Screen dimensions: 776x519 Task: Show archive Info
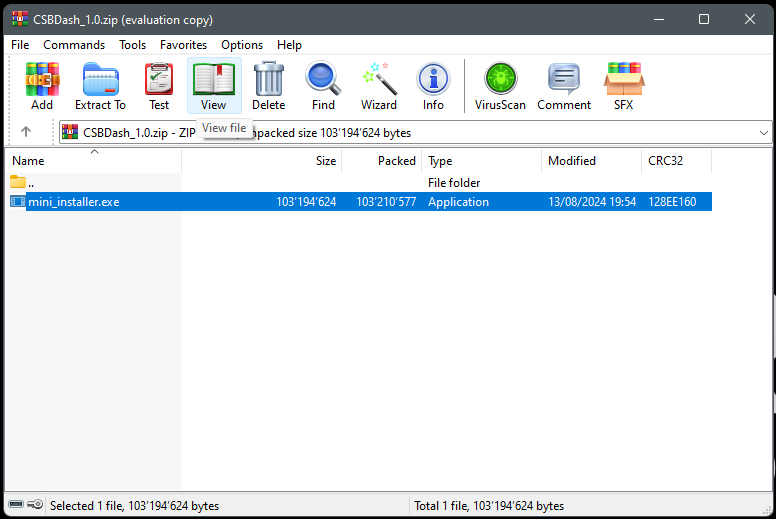click(x=433, y=85)
